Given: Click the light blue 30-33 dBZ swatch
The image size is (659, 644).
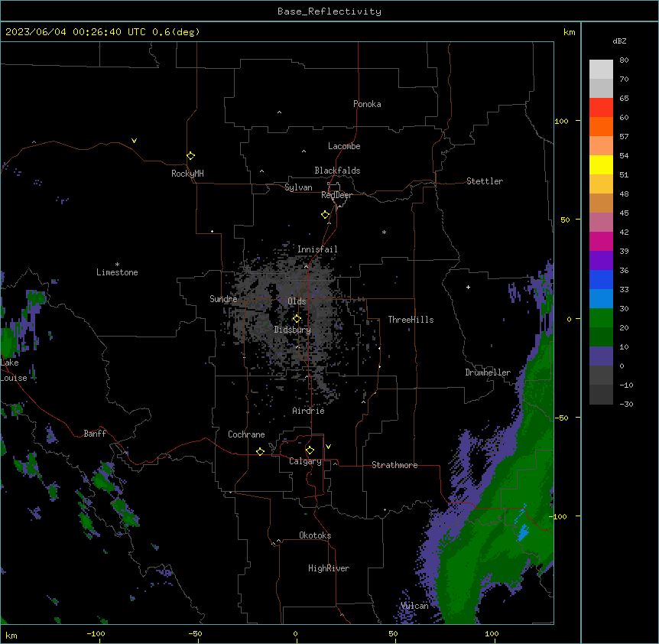Looking at the screenshot, I should click(601, 299).
